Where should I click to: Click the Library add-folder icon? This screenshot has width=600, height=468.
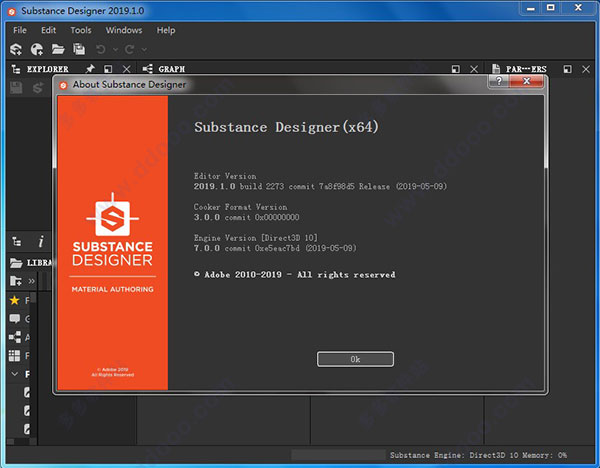(16, 281)
